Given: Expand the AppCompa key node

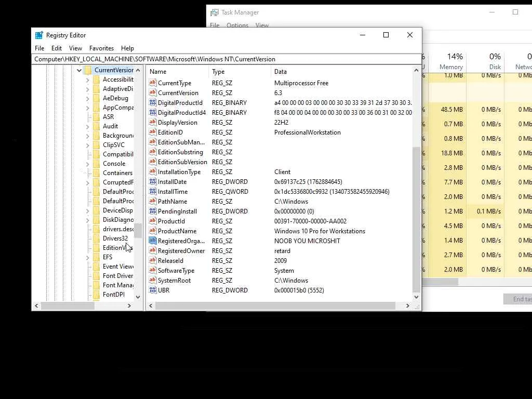Looking at the screenshot, I should point(87,108).
